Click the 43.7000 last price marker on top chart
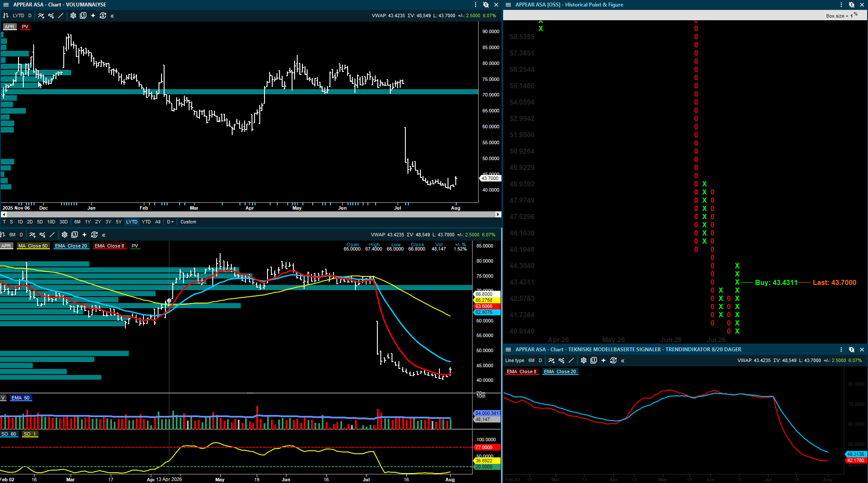The height and width of the screenshot is (483, 868). point(490,178)
